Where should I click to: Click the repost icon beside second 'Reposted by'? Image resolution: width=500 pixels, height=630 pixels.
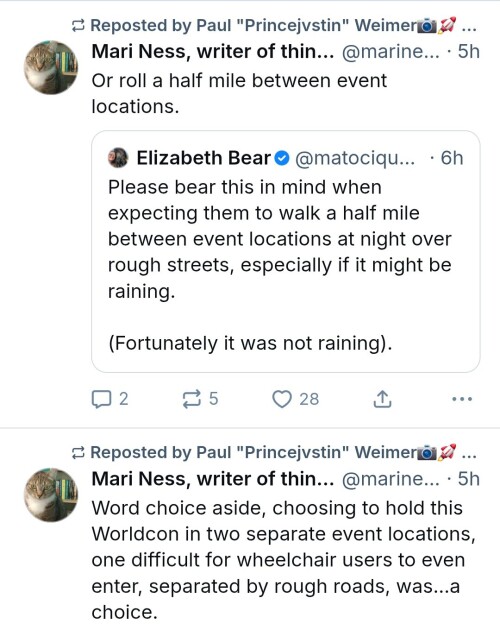pyautogui.click(x=78, y=453)
